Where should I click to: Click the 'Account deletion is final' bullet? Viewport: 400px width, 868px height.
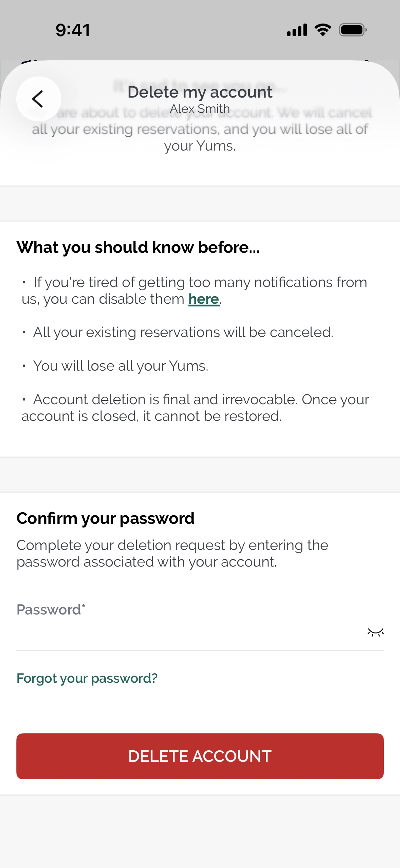195,408
